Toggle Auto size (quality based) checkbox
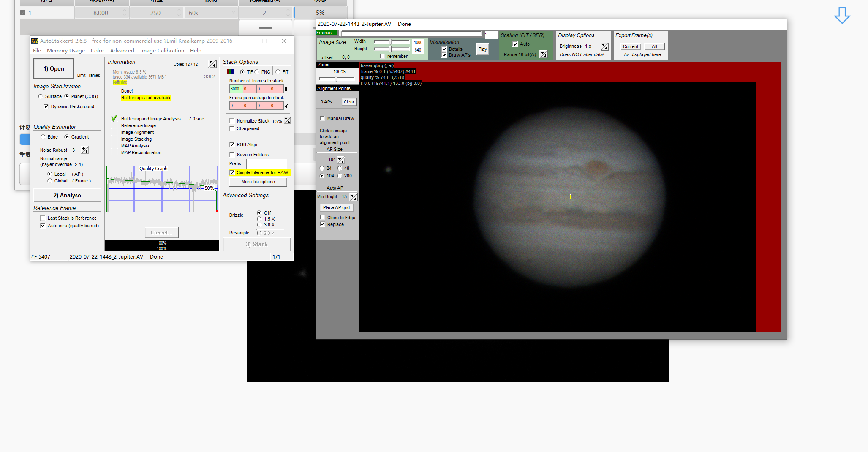 click(x=43, y=226)
